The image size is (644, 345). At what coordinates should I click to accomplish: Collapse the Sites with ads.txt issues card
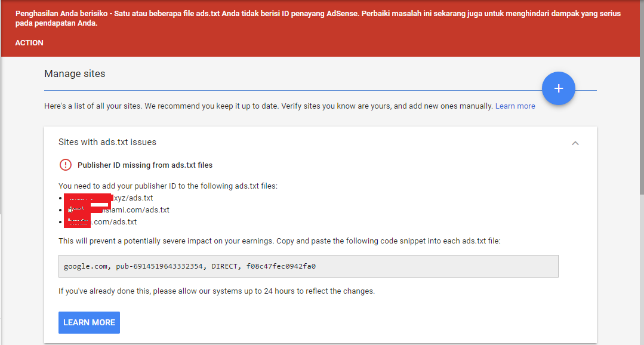coord(575,143)
